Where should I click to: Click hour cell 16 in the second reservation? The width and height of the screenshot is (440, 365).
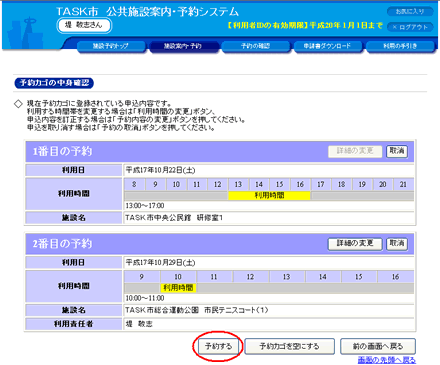(395, 277)
